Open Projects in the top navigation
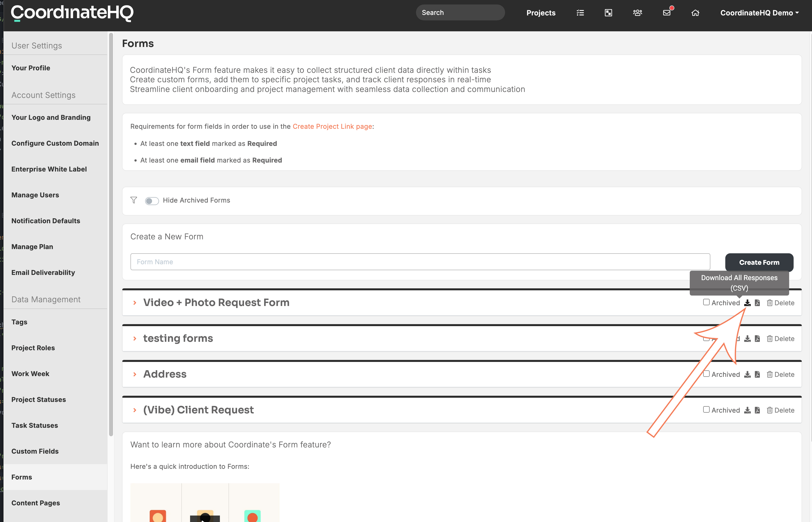The height and width of the screenshot is (522, 812). (x=541, y=13)
